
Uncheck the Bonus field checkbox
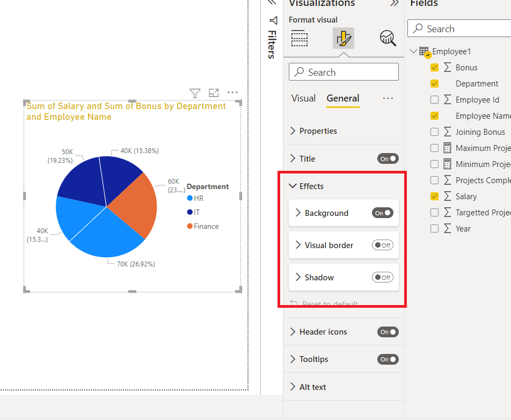coord(434,68)
